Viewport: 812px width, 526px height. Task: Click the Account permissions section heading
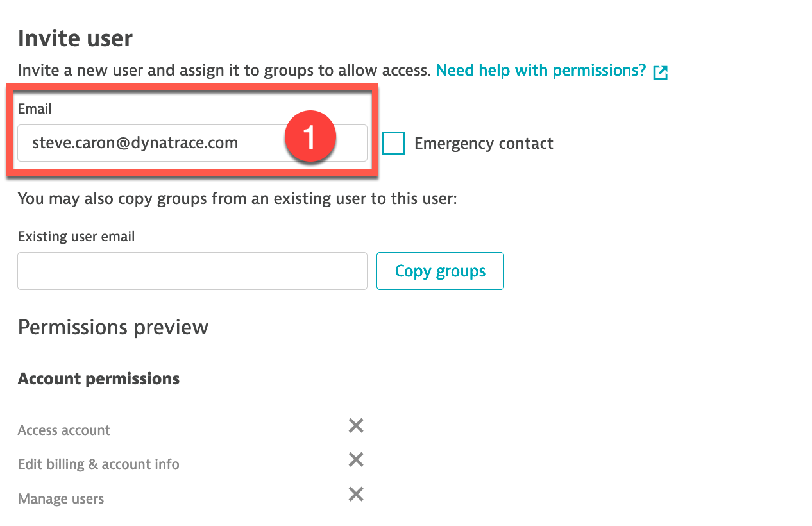(x=99, y=379)
